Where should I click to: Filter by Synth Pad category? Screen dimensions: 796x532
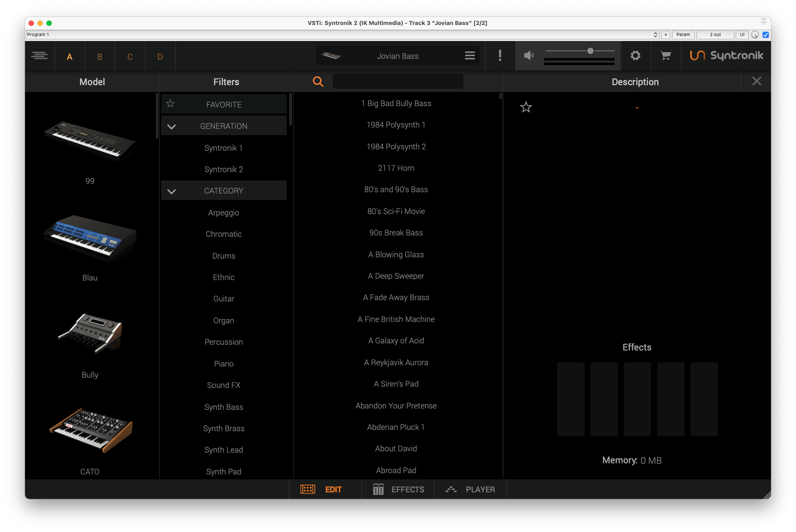pos(223,472)
